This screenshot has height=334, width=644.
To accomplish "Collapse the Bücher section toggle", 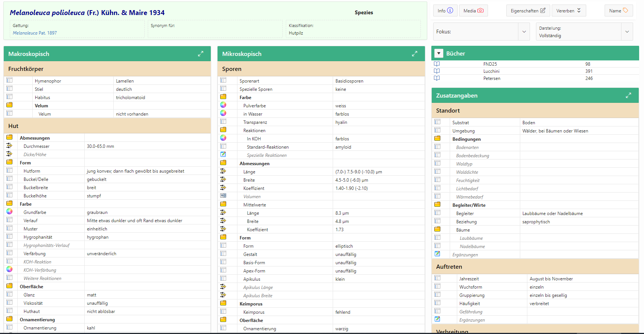I will pos(438,54).
